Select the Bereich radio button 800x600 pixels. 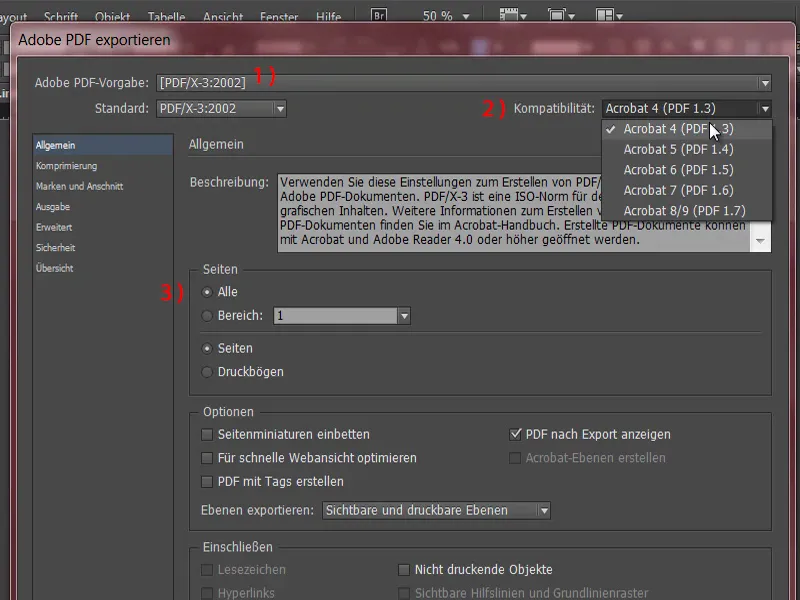click(207, 316)
